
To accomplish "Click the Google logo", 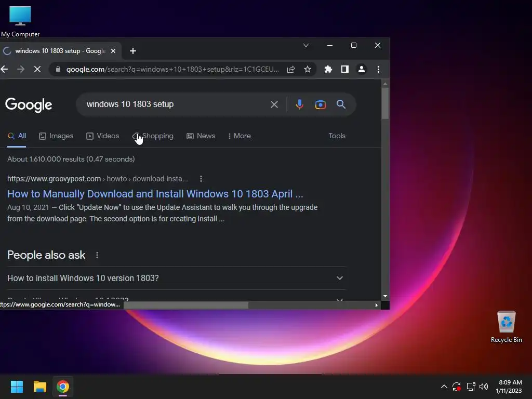I will (x=29, y=105).
